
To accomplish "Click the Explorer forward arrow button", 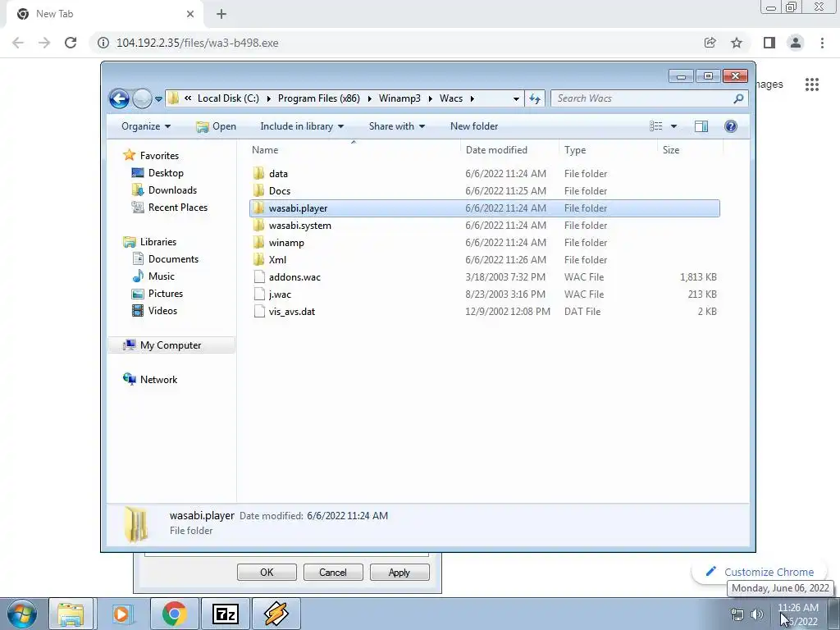I will point(142,98).
